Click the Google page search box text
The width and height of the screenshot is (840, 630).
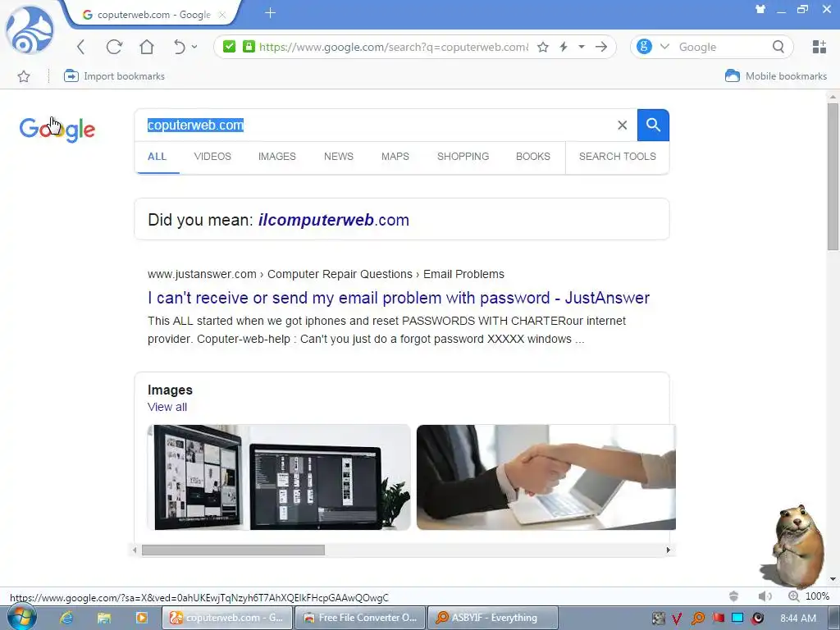coord(195,125)
